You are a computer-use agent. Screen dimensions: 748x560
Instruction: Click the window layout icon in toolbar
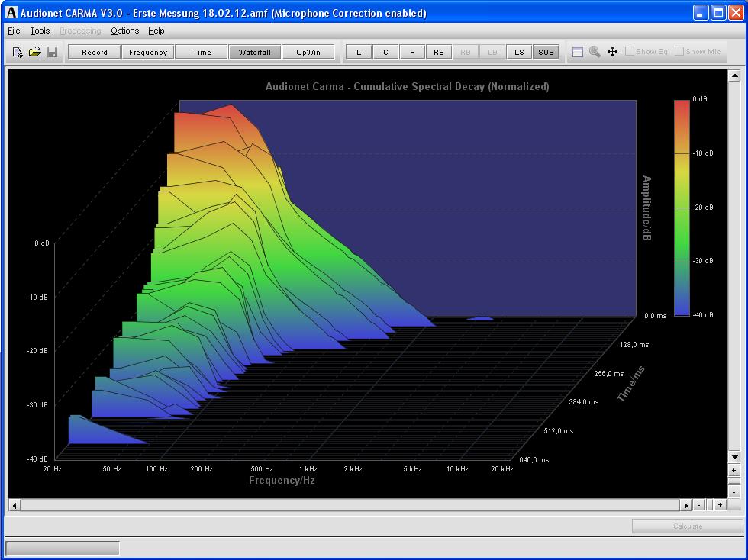pyautogui.click(x=578, y=52)
